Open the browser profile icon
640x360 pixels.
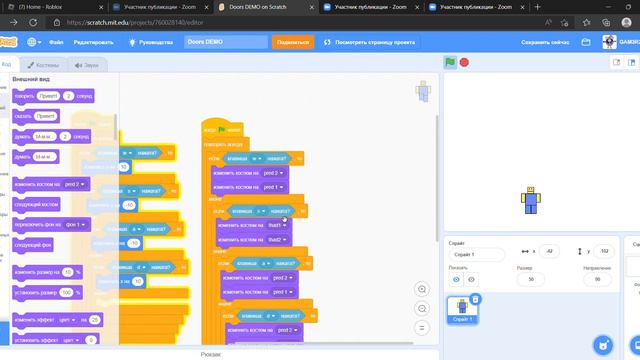coord(627,22)
